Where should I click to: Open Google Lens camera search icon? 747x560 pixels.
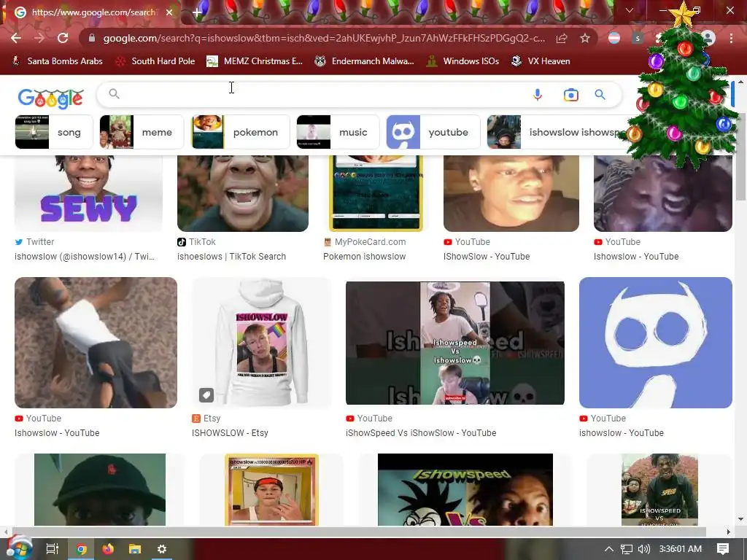tap(570, 95)
